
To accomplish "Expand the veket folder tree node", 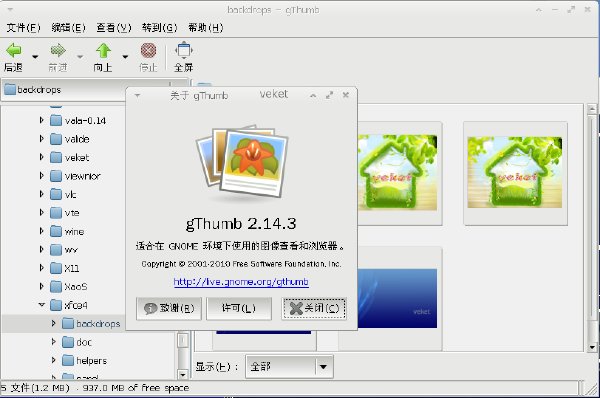I will (41, 157).
